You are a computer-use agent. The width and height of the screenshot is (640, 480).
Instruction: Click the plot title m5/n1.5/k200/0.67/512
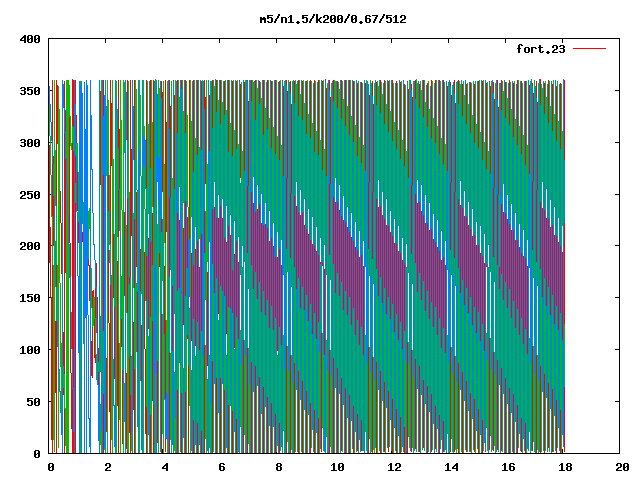(x=333, y=19)
